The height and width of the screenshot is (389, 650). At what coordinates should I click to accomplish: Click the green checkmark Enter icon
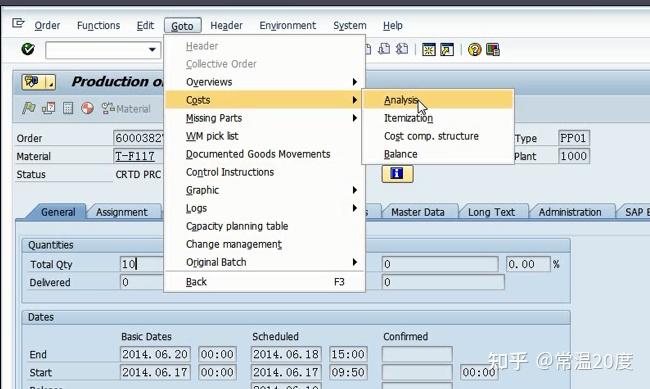click(x=28, y=49)
